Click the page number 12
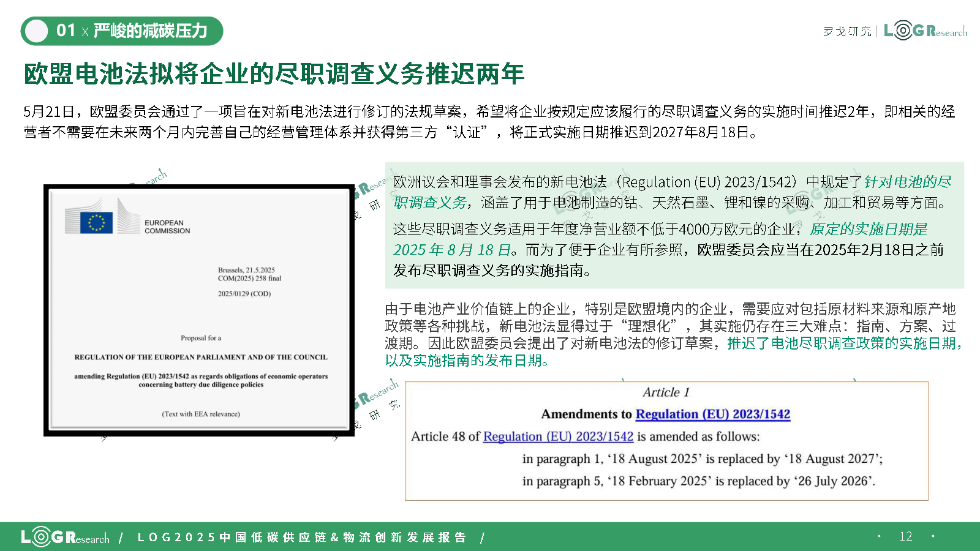980x551 pixels. (906, 536)
